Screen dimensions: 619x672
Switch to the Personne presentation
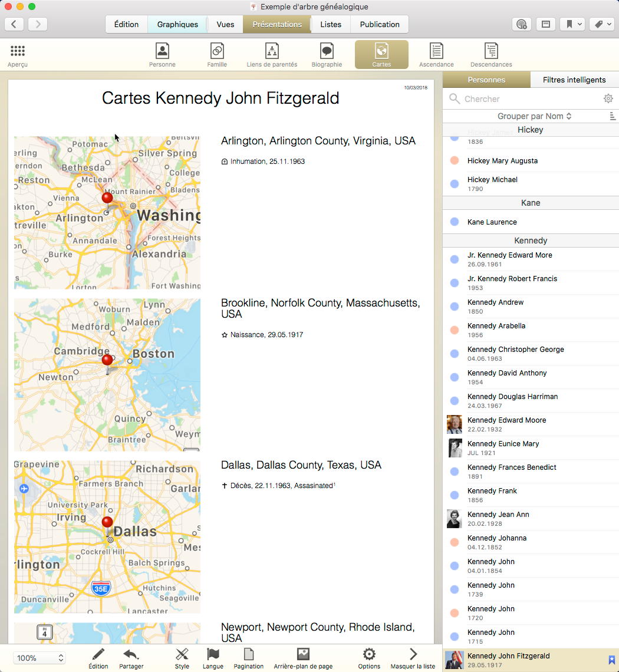click(x=162, y=55)
